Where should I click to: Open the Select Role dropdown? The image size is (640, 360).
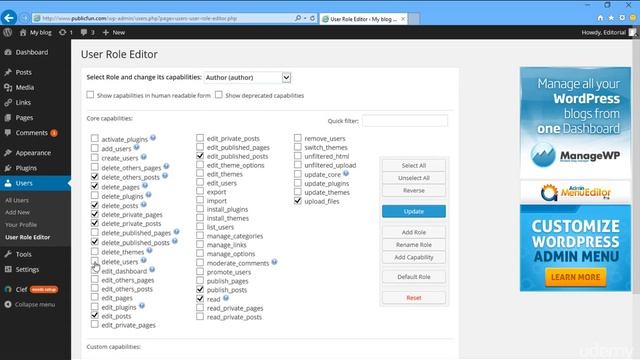[247, 78]
